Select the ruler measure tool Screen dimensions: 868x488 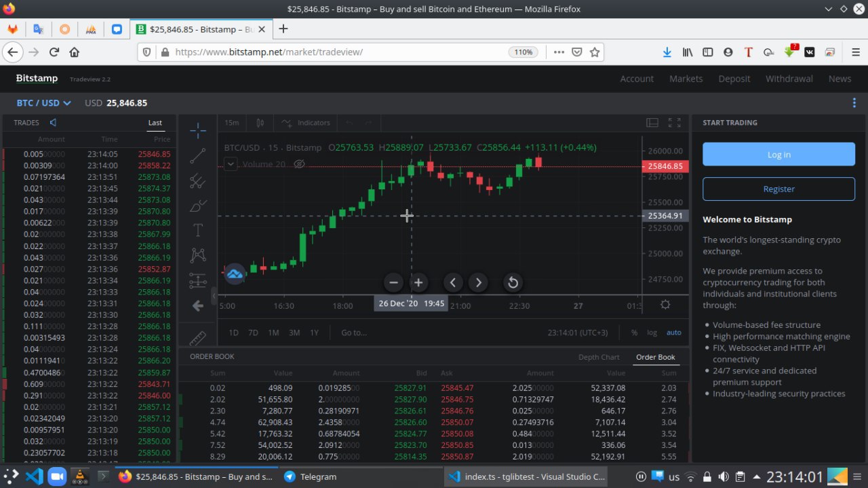click(198, 337)
